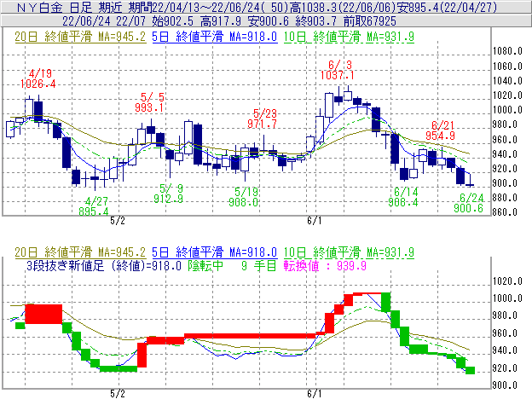Click the 860.0 price axis label
This screenshot has width=532, height=405.
[505, 212]
